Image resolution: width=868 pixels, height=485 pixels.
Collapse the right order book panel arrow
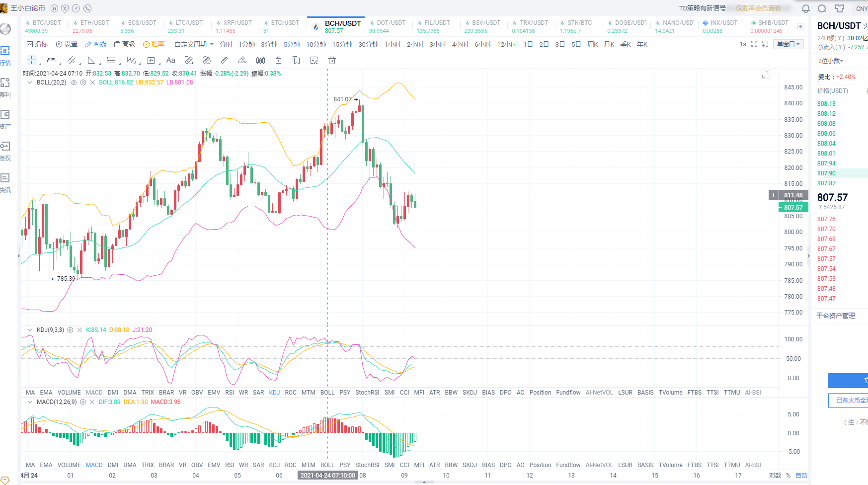click(x=809, y=256)
